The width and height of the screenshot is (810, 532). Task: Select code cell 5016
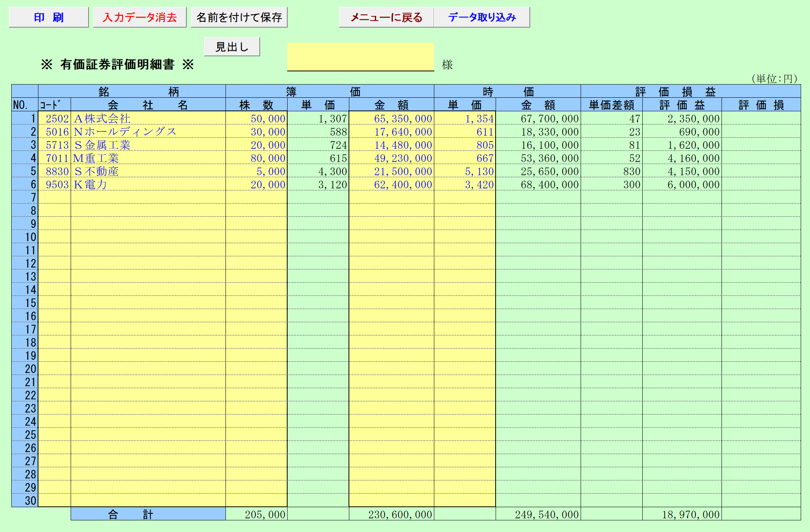[54, 131]
